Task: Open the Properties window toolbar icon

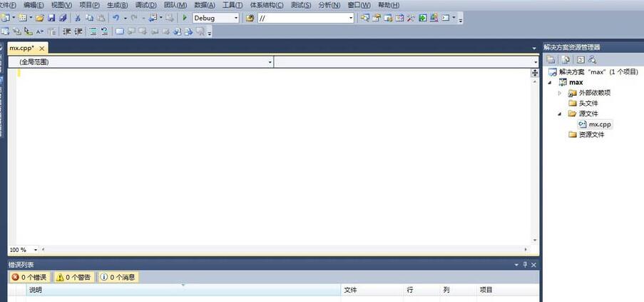Action: click(377, 18)
